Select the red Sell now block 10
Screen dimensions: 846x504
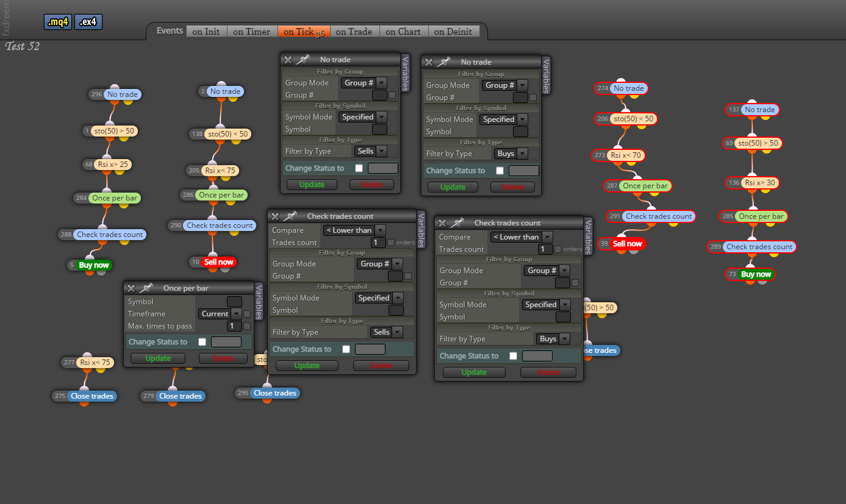[x=218, y=262]
